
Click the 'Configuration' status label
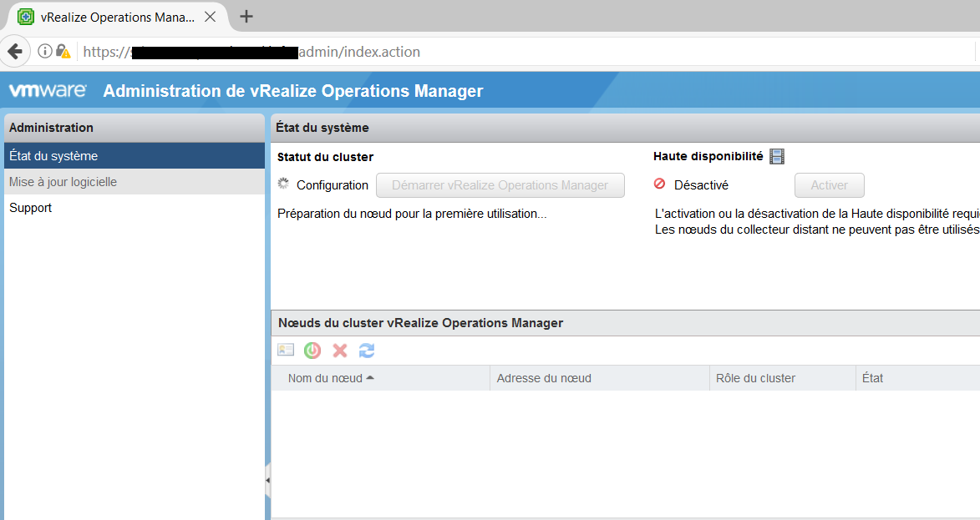[333, 185]
